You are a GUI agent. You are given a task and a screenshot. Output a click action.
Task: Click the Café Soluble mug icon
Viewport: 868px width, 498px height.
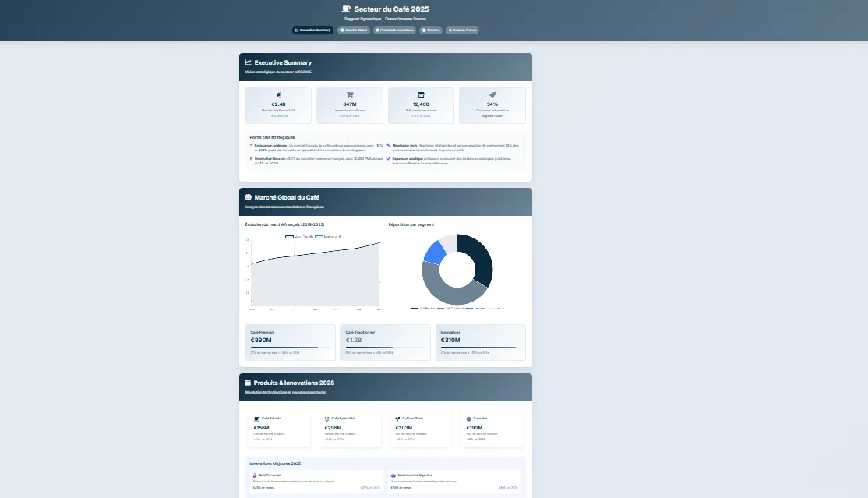pyautogui.click(x=256, y=419)
